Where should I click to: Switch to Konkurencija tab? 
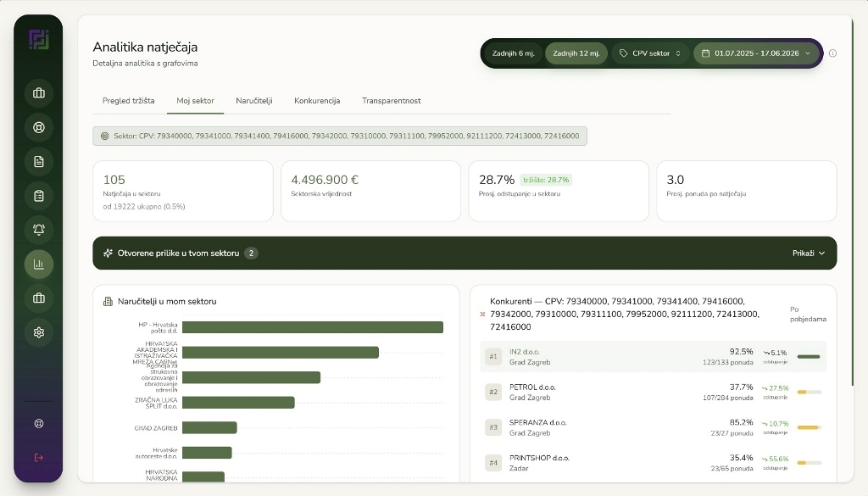pos(317,101)
